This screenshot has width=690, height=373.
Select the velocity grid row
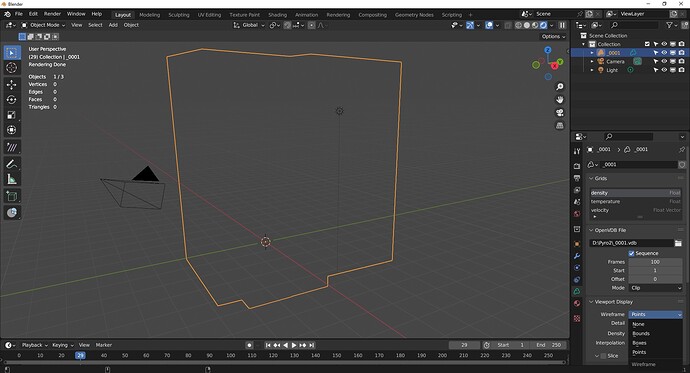pos(635,210)
